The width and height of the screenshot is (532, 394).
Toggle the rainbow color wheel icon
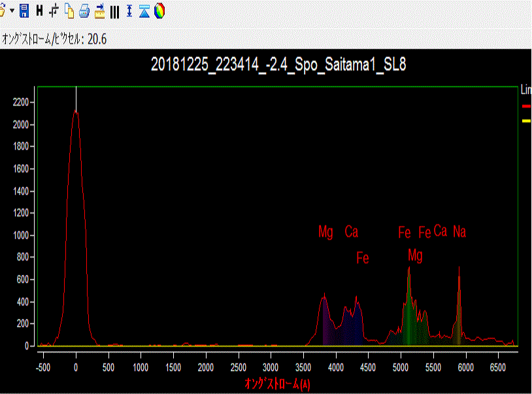(x=159, y=11)
